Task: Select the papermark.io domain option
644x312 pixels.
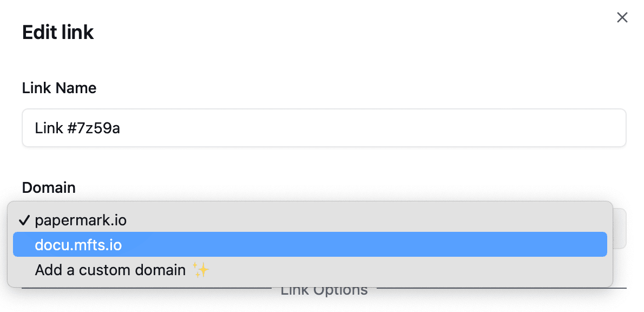Action: [81, 220]
